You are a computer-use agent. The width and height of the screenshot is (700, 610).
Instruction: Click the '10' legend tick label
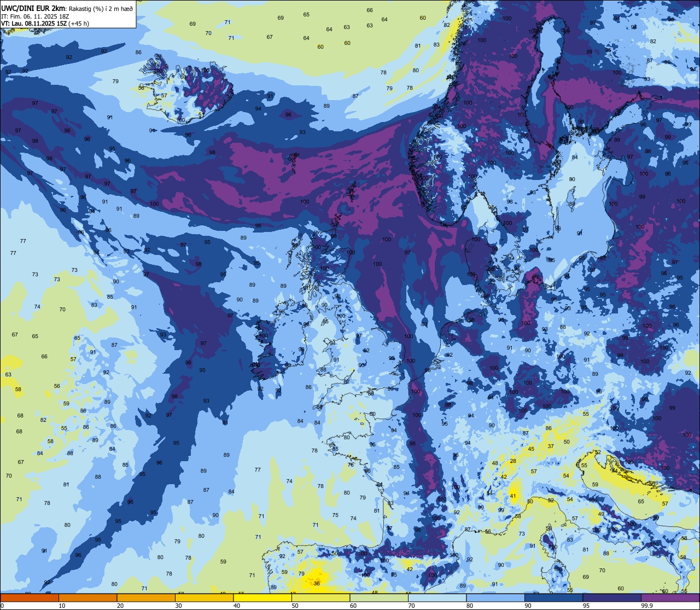(x=62, y=606)
